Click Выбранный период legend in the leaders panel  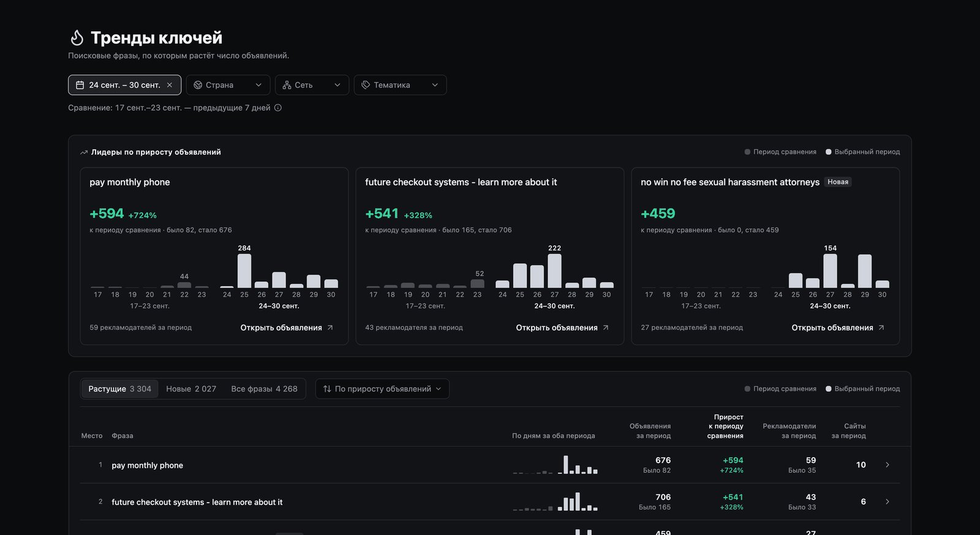863,152
